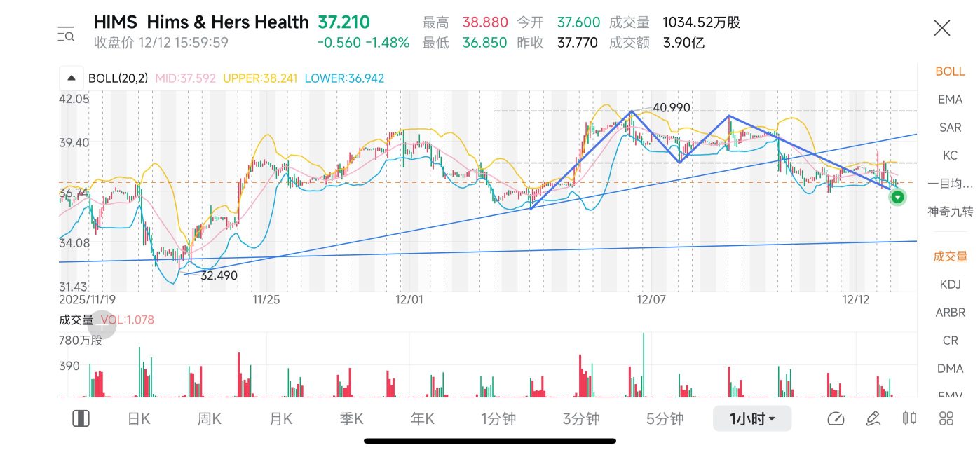Tap the 11/25 date axis label

[266, 300]
